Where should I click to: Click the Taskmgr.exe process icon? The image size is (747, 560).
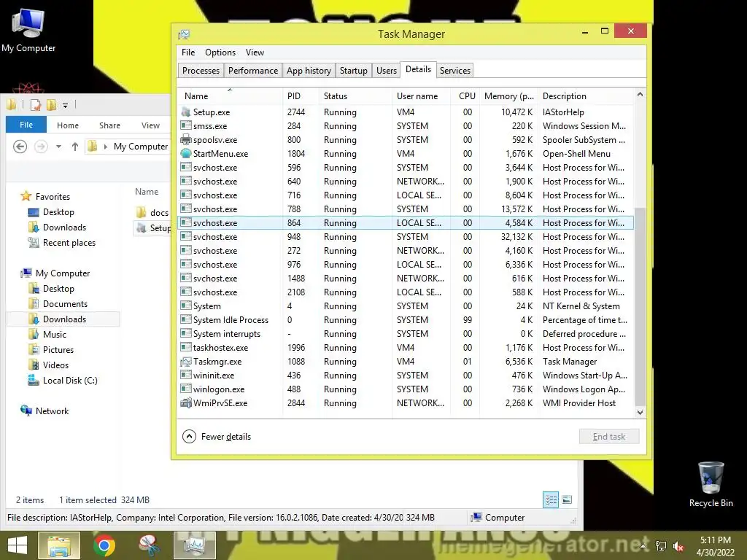tap(186, 362)
